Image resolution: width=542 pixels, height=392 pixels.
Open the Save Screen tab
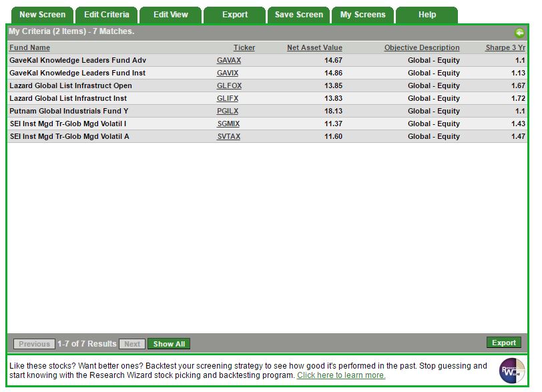[x=298, y=15]
